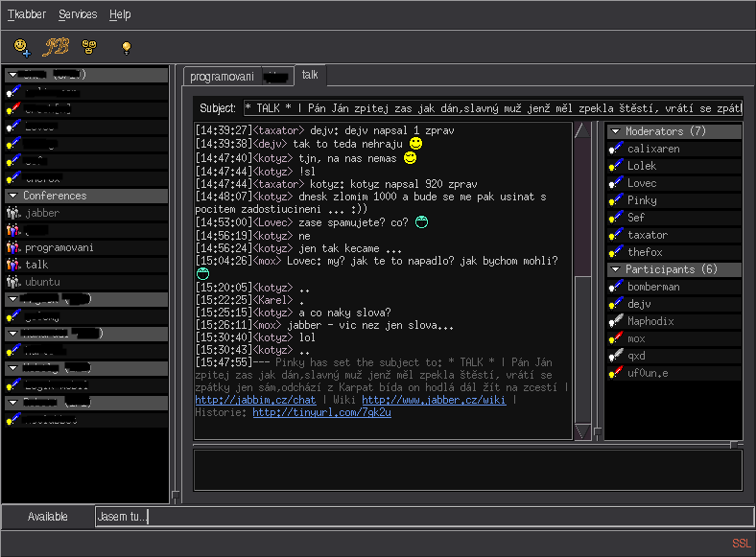Viewport: 756px width, 557px height.
Task: Collapse the Participants (6) list
Action: [615, 269]
